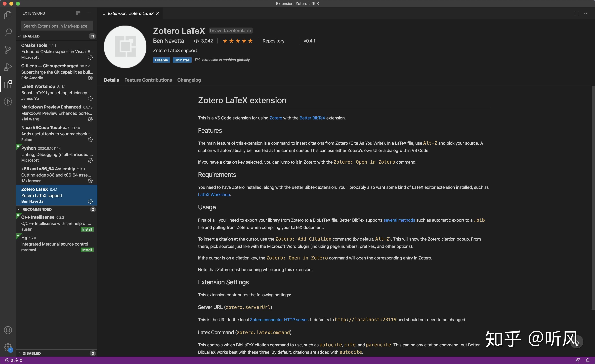The width and height of the screenshot is (595, 364).
Task: Open the manage gear for x86 Assembly extension
Action: 90,181
